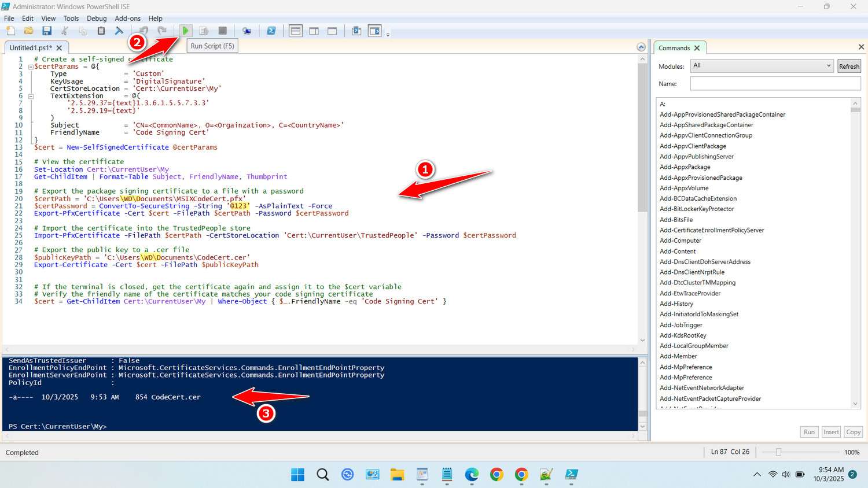Viewport: 868px width, 488px height.
Task: Toggle Show Script Pane Right layout
Action: click(x=314, y=31)
